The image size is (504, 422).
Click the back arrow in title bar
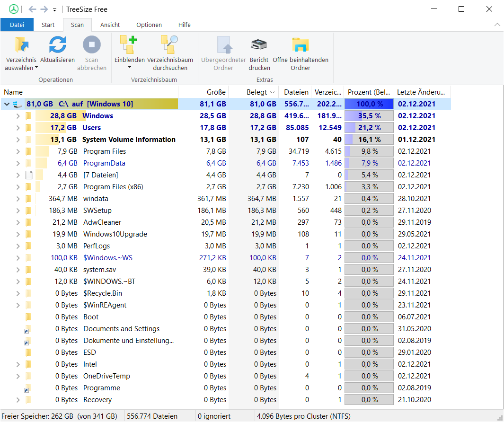click(x=32, y=9)
